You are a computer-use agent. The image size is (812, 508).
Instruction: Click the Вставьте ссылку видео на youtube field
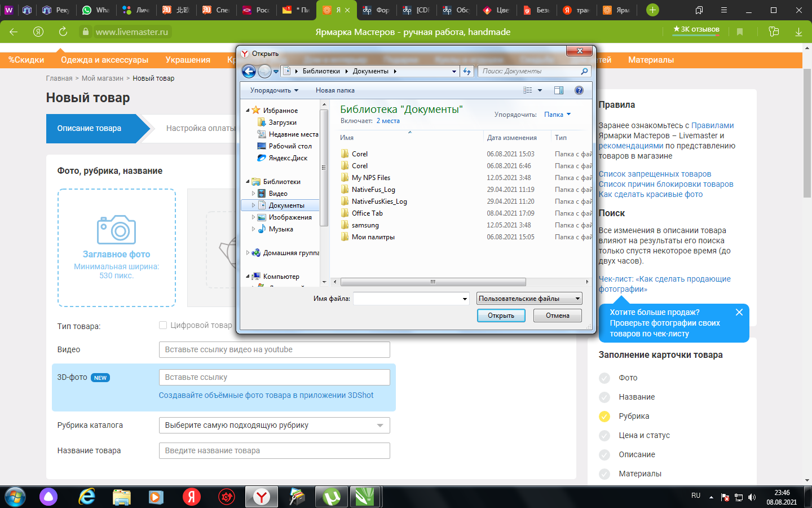click(275, 350)
